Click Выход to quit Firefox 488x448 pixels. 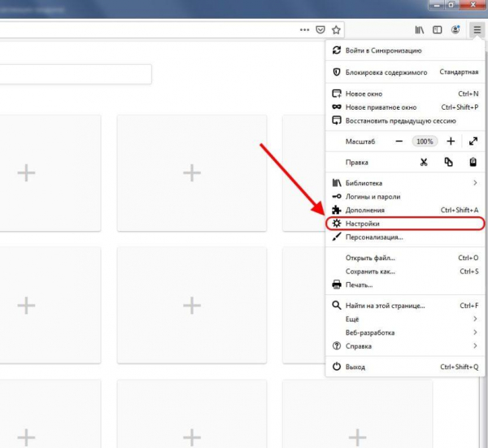(405, 367)
